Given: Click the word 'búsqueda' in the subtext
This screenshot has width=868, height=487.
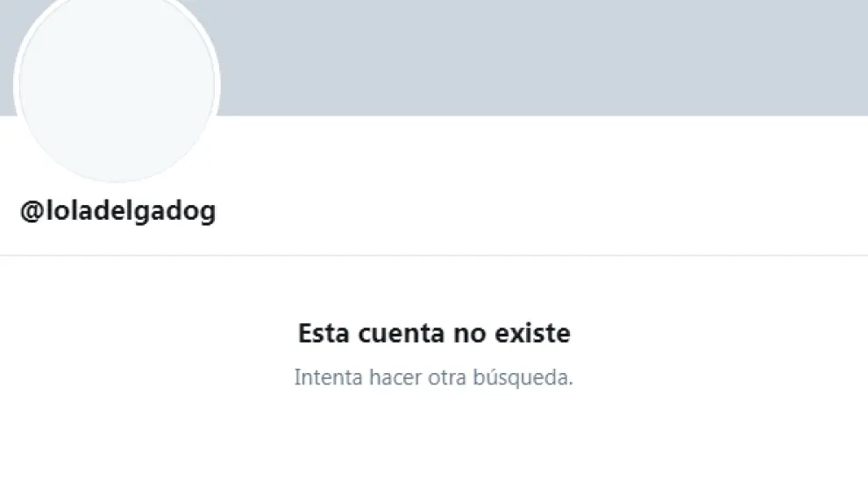Looking at the screenshot, I should click(523, 378).
